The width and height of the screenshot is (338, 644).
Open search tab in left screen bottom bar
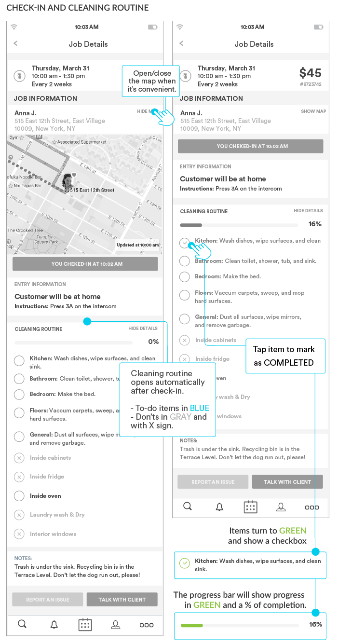(x=22, y=624)
